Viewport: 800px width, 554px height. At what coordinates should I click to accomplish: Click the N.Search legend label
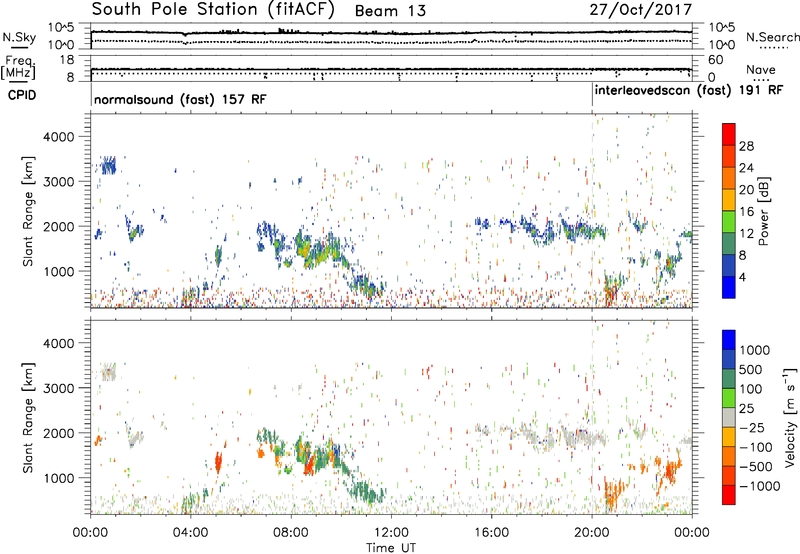[772, 37]
